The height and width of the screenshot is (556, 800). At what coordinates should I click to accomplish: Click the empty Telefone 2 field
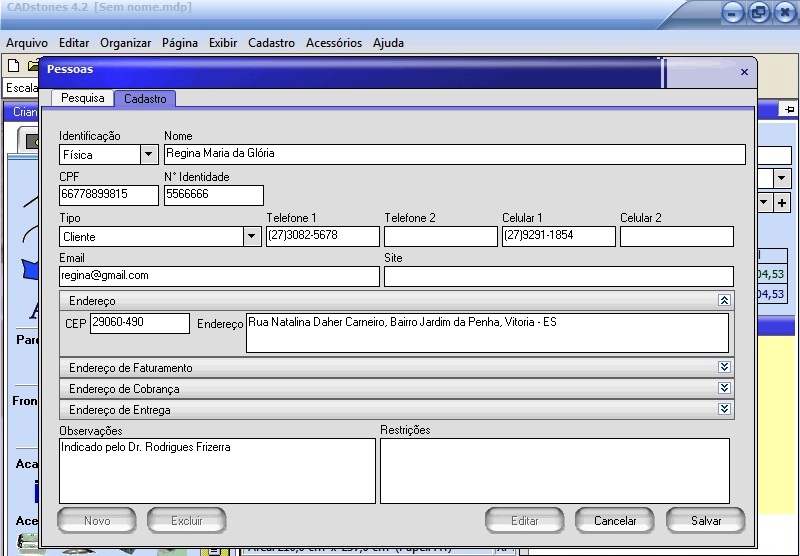point(441,236)
